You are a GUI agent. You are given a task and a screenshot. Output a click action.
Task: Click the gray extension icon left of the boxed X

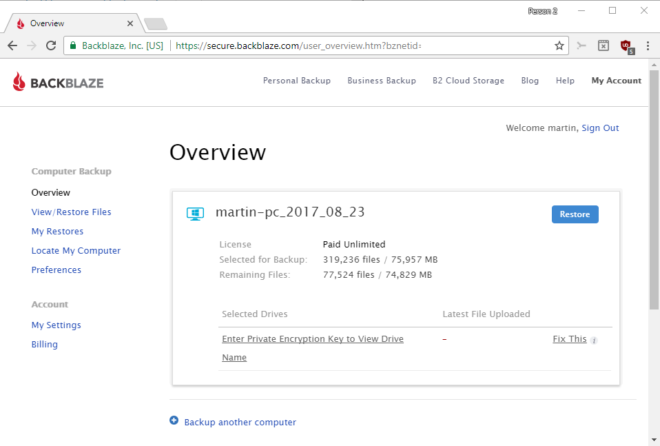[x=581, y=45]
